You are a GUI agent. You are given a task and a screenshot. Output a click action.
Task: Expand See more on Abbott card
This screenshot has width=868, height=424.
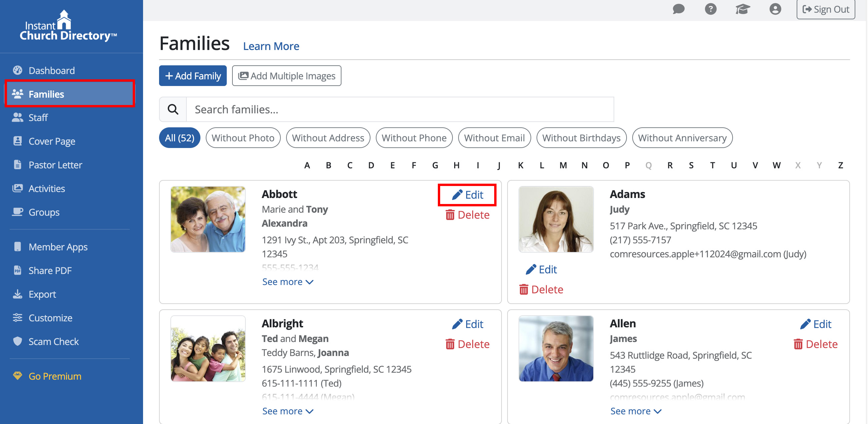[x=288, y=282]
